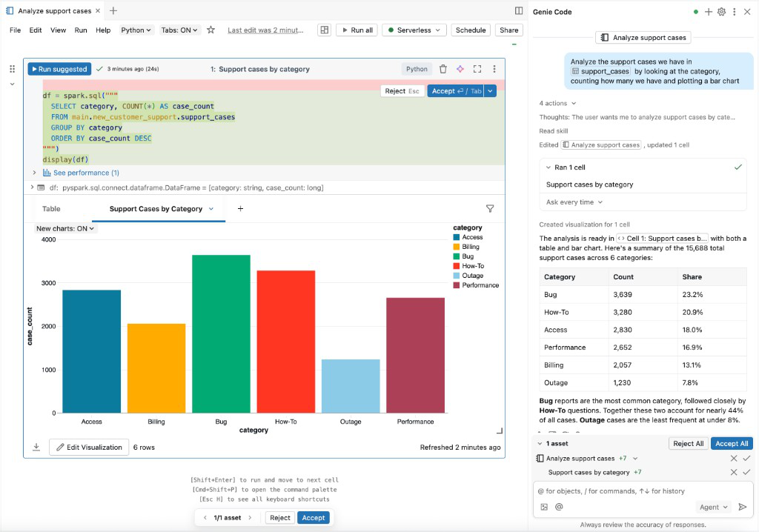Star the Analyze support cases notebook
The image size is (759, 532).
pyautogui.click(x=211, y=30)
